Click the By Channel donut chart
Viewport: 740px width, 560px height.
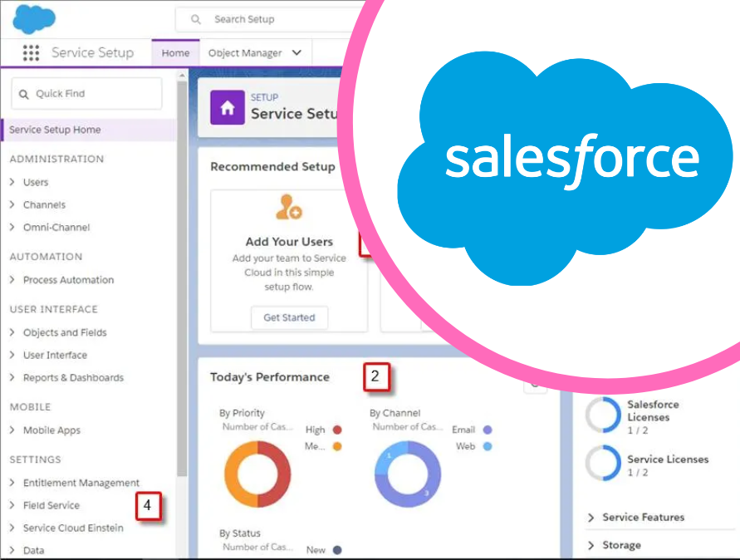tap(408, 474)
